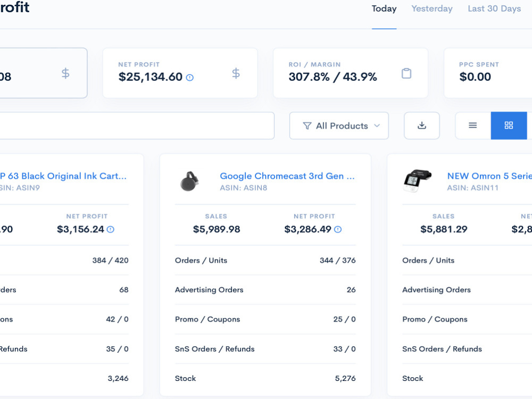The height and width of the screenshot is (399, 532).
Task: Click into the product search field
Action: pos(137,126)
